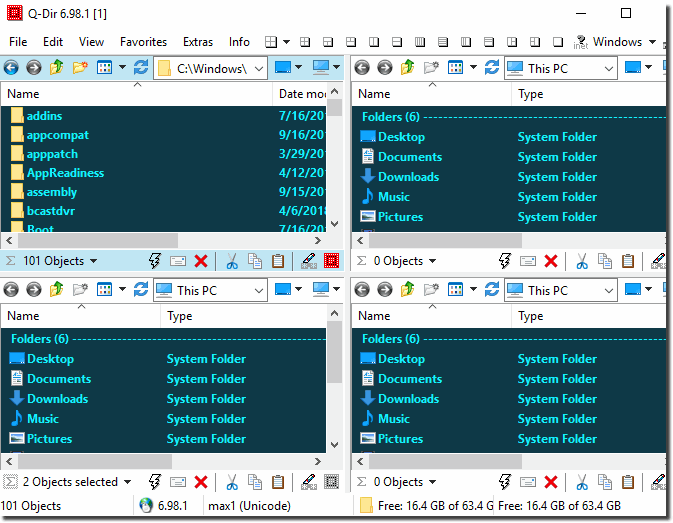Image resolution: width=673 pixels, height=523 pixels.
Task: Expand the C:\Windows\ address combo box
Action: (x=258, y=68)
